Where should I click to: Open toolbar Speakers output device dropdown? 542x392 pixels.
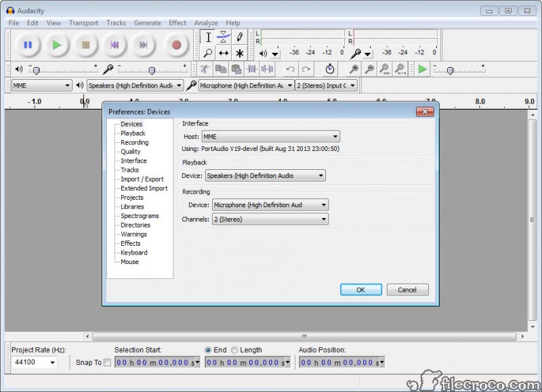click(x=135, y=85)
